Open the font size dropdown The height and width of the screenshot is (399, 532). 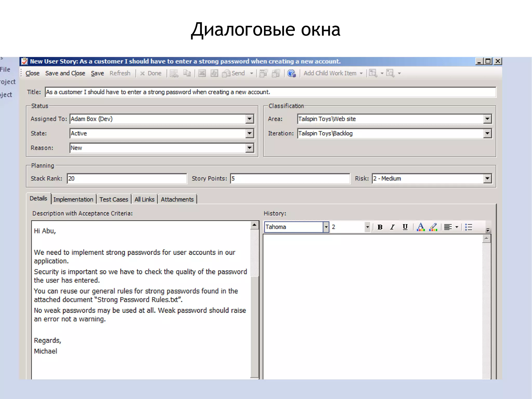(367, 227)
